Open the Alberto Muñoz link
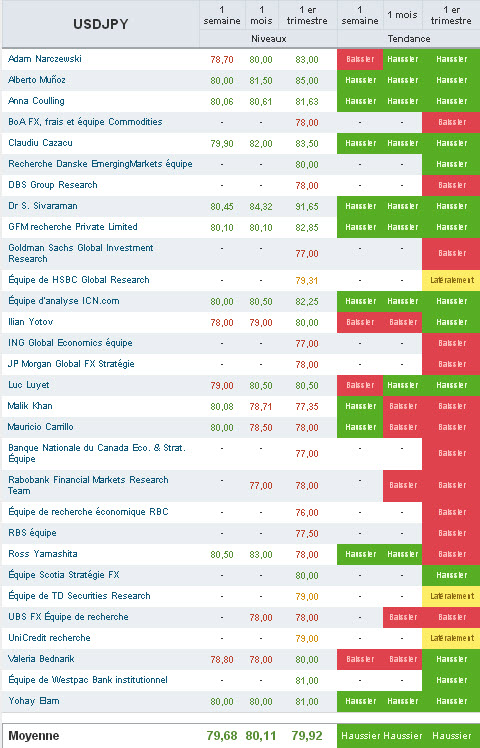480x748 pixels. point(37,80)
